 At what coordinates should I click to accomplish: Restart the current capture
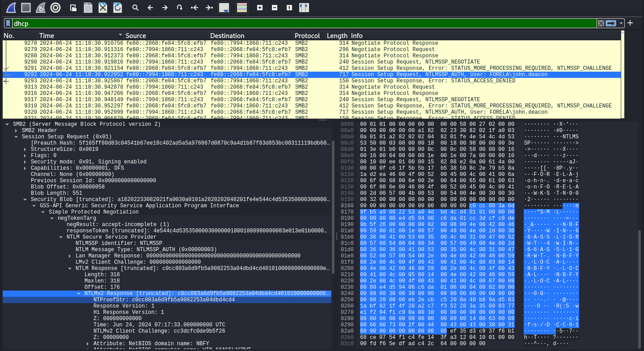pos(41,8)
